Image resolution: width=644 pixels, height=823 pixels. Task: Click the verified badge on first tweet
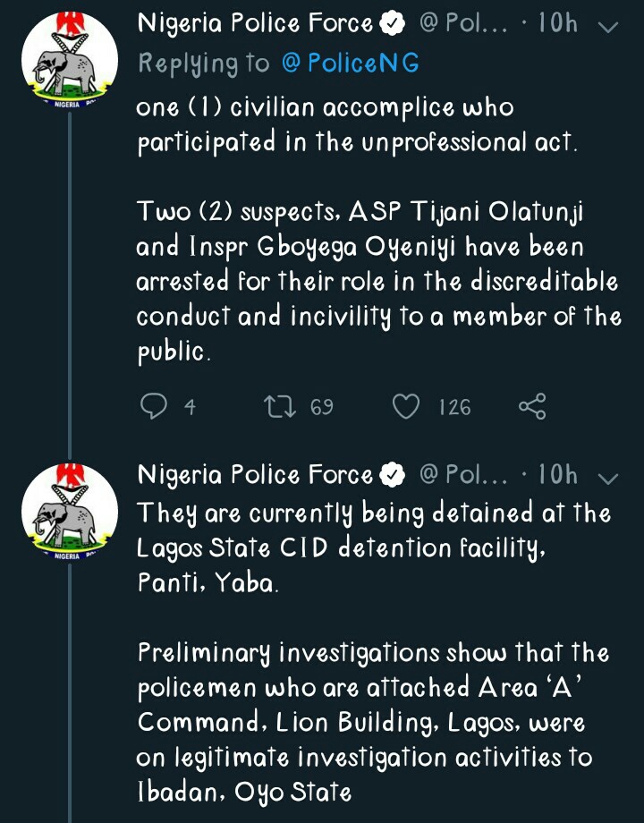click(393, 25)
